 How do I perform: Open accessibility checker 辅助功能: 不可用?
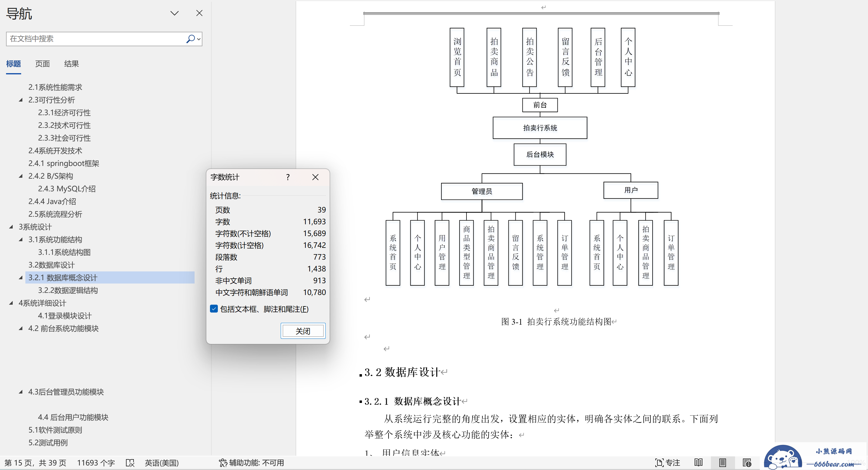[x=251, y=463]
